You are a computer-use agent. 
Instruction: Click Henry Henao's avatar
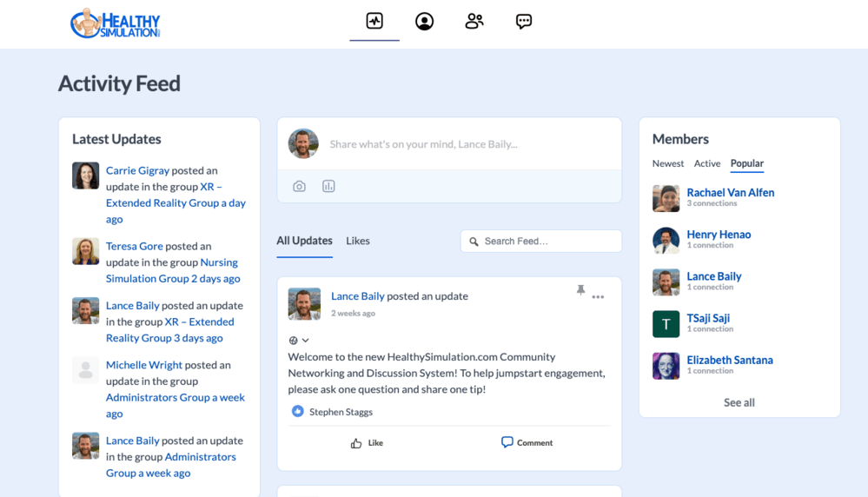coord(666,240)
